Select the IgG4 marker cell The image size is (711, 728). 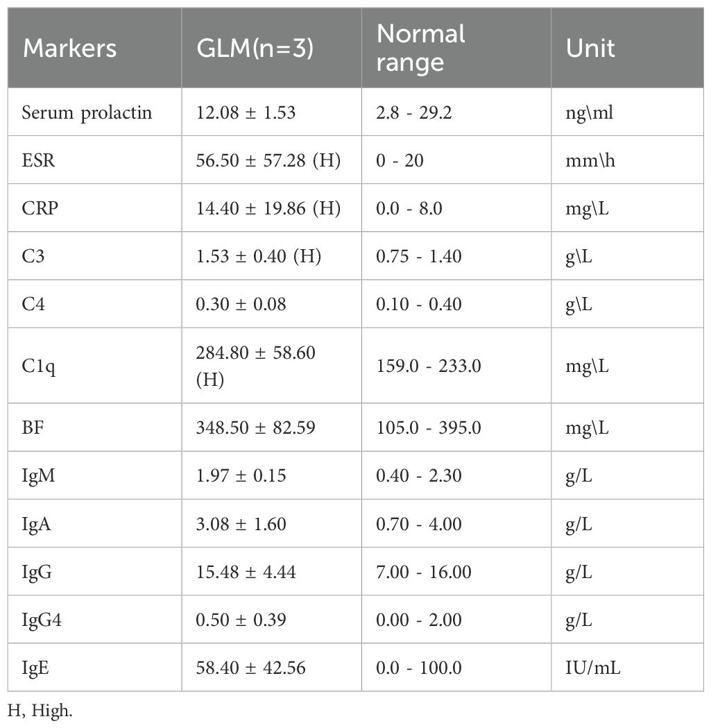(41, 620)
